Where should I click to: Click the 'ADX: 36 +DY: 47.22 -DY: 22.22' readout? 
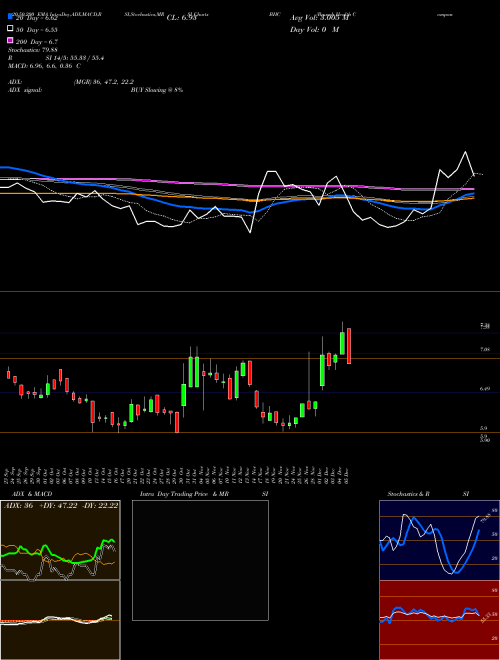pyautogui.click(x=61, y=506)
